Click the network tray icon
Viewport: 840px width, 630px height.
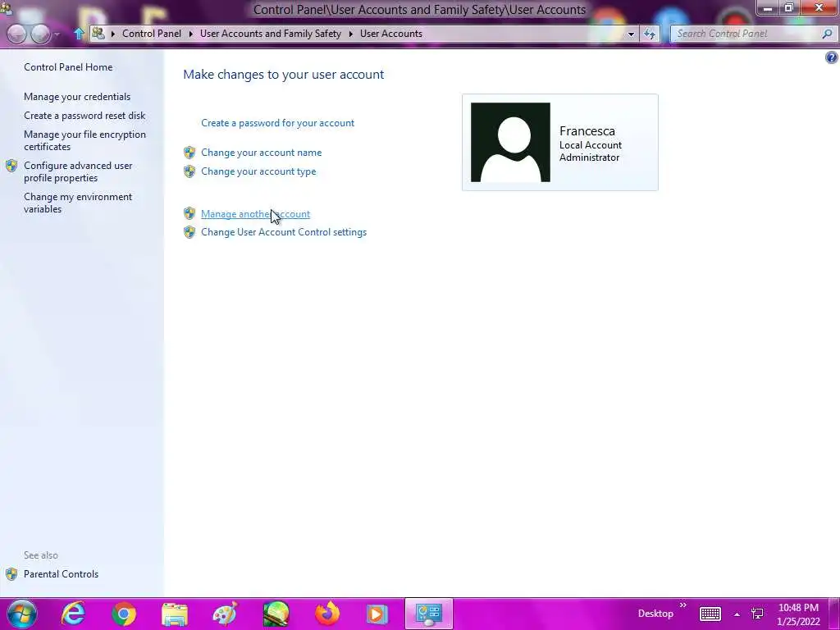click(757, 614)
